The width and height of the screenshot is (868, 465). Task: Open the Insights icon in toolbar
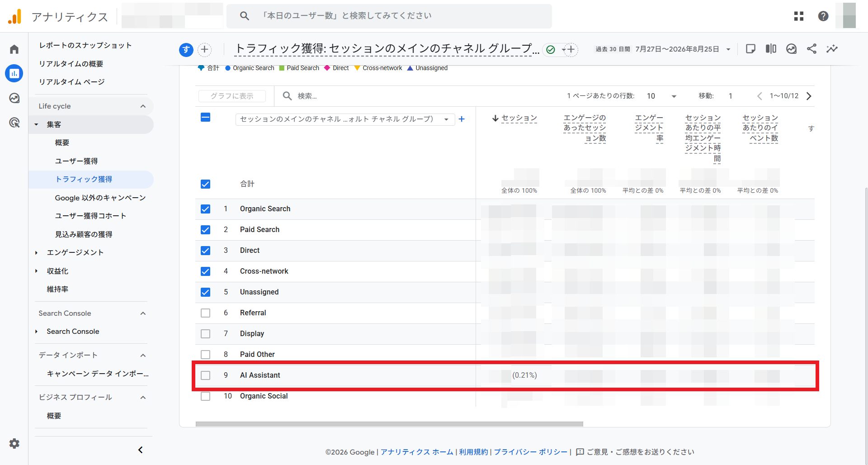pyautogui.click(x=791, y=49)
